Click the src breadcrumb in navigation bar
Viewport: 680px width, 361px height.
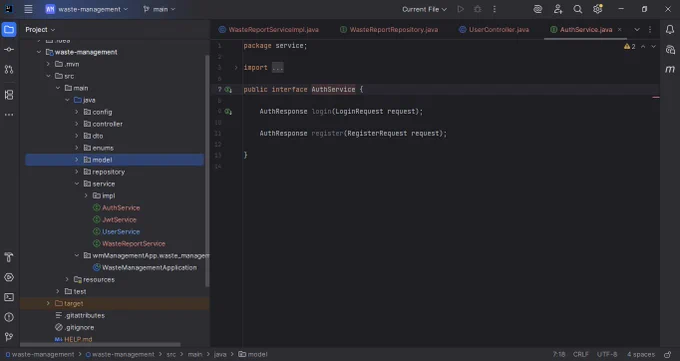[171, 354]
